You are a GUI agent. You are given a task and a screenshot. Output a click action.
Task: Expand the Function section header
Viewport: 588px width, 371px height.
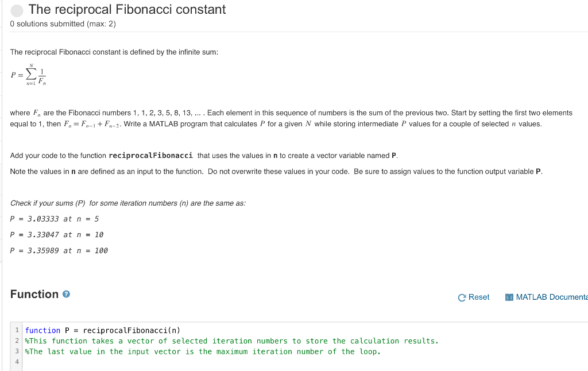click(32, 293)
